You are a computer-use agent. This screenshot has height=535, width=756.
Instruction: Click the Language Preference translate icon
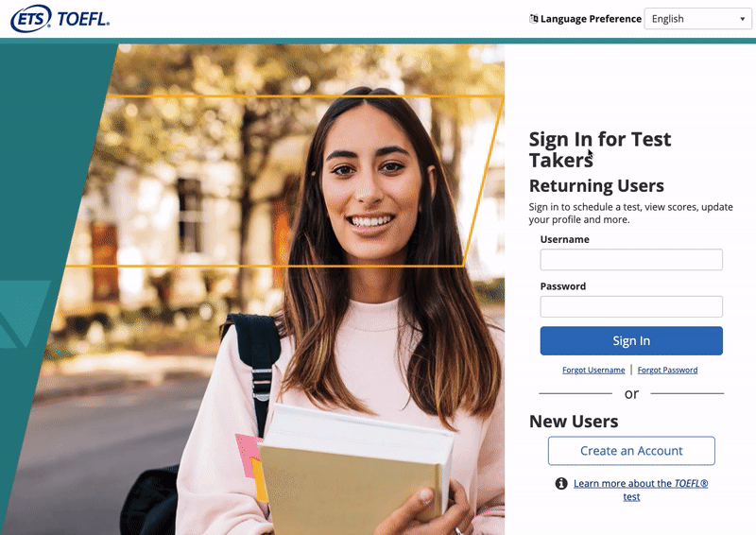(533, 19)
